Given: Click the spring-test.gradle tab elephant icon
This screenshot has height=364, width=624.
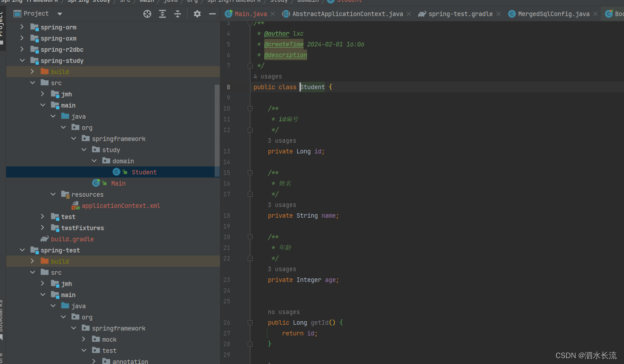Looking at the screenshot, I should 422,14.
